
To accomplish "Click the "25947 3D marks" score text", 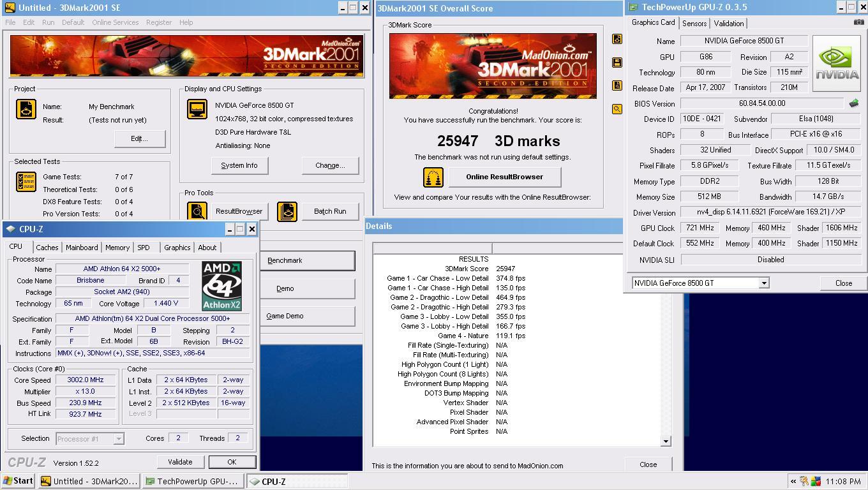I will point(498,141).
